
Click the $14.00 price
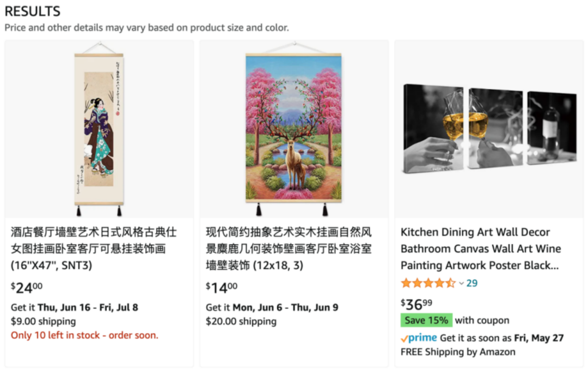pos(222,288)
